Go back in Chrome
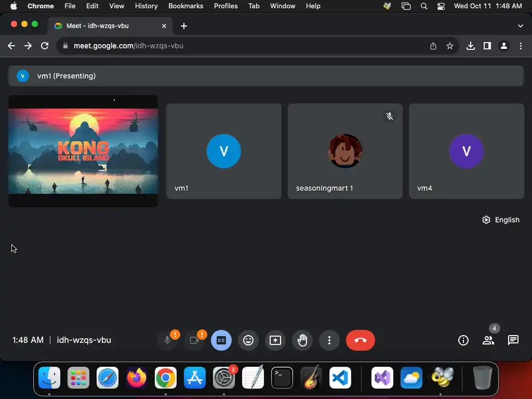This screenshot has width=532, height=399. click(x=11, y=46)
